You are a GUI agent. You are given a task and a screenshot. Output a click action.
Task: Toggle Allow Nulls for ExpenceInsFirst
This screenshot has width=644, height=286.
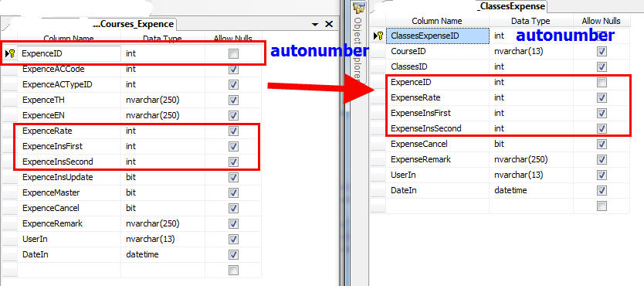click(x=233, y=146)
